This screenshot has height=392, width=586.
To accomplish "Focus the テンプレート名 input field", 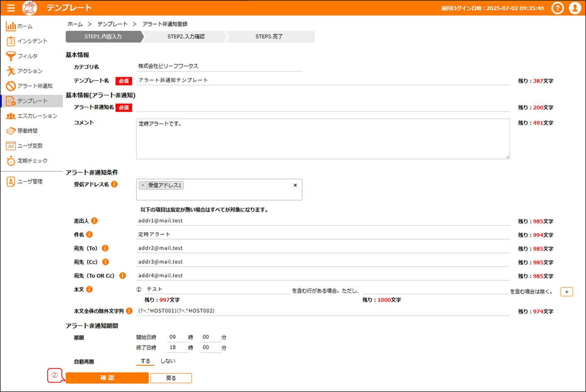I will [x=323, y=81].
